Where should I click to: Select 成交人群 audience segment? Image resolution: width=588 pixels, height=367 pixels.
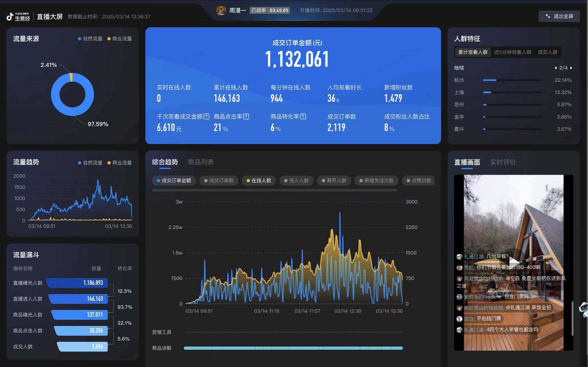[547, 52]
